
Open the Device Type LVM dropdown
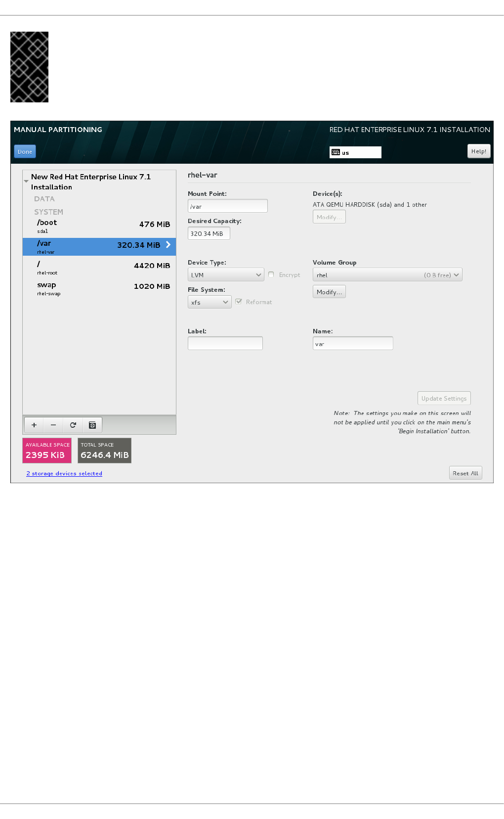226,275
